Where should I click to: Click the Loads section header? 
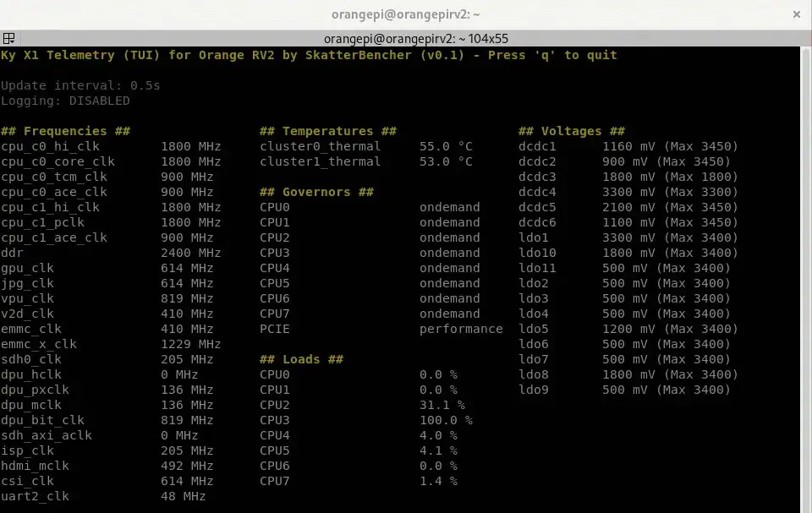[x=301, y=359]
